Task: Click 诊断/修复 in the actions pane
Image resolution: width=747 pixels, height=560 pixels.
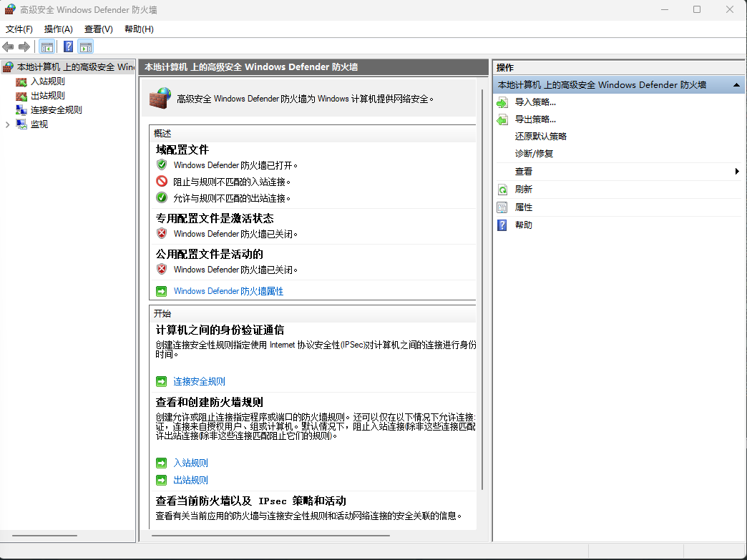Action: (x=534, y=153)
